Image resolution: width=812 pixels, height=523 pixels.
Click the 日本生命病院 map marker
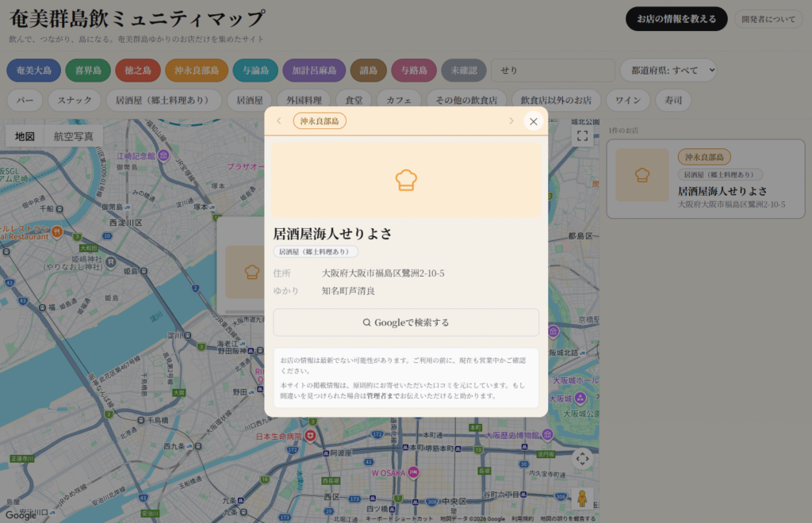[310, 436]
